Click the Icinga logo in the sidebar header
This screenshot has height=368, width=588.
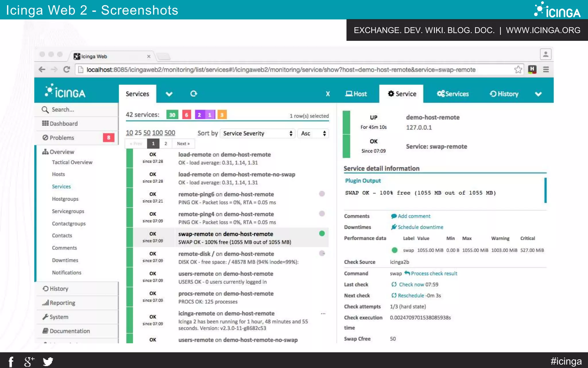pos(65,91)
